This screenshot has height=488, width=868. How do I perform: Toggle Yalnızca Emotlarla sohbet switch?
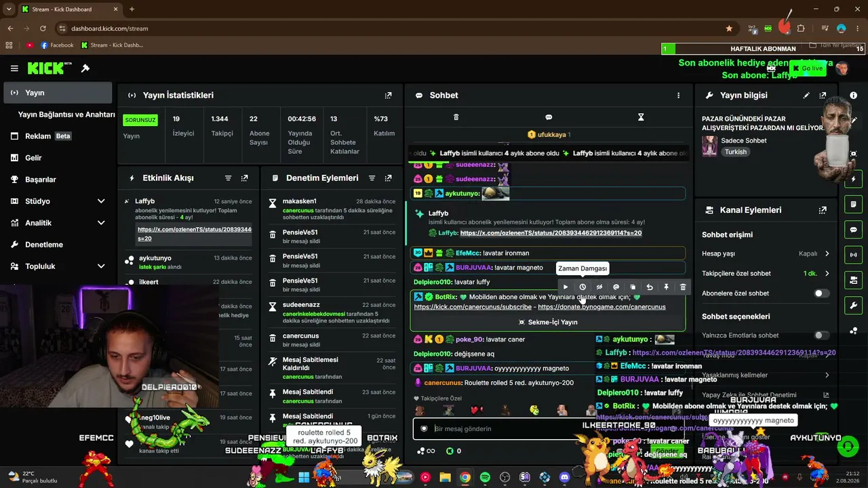click(821, 335)
